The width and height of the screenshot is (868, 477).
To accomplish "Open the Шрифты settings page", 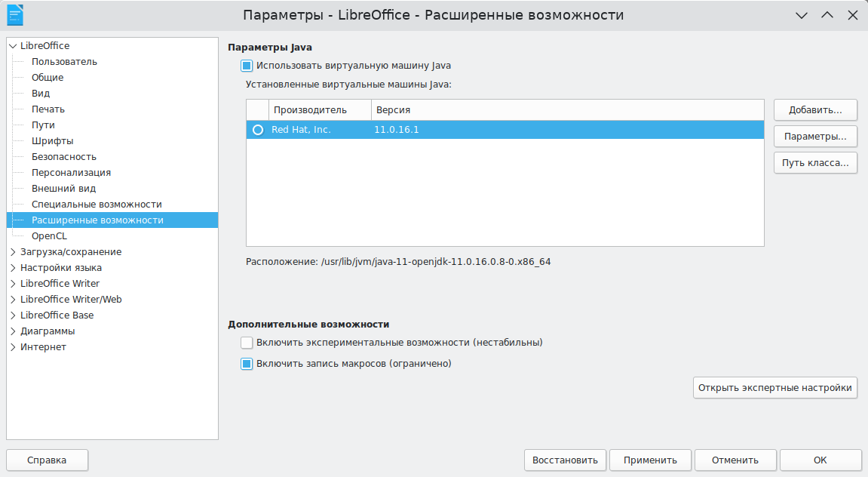I will (x=53, y=140).
